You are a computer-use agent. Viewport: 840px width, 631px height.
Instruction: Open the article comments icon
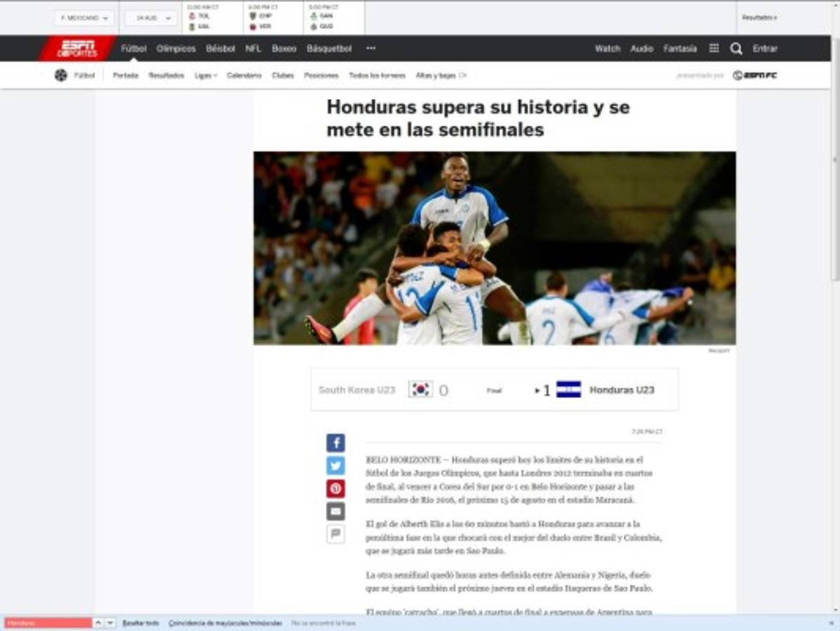pos(336,534)
